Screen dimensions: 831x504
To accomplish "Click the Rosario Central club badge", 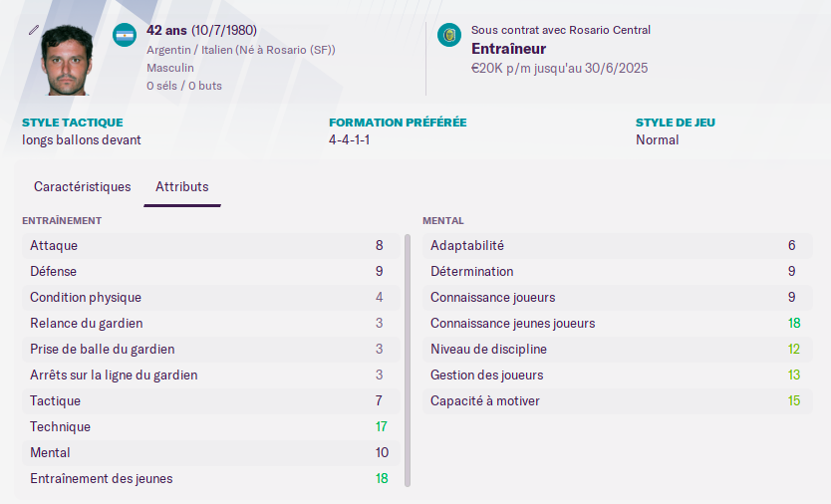I will 449,35.
